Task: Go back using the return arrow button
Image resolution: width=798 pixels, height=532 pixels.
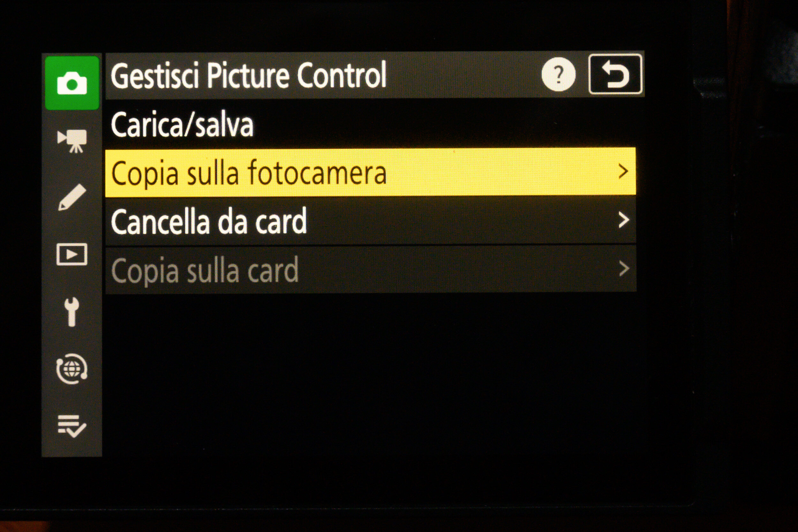Action: pyautogui.click(x=615, y=74)
